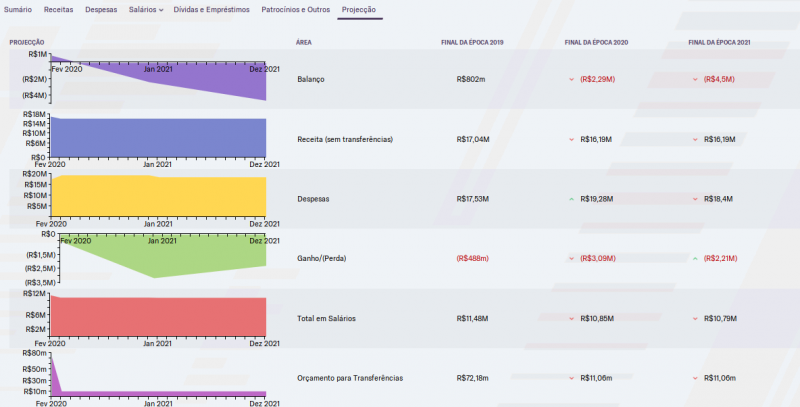Go to Dívidas e Empréstimos tab
800x407 pixels.
(x=212, y=8)
